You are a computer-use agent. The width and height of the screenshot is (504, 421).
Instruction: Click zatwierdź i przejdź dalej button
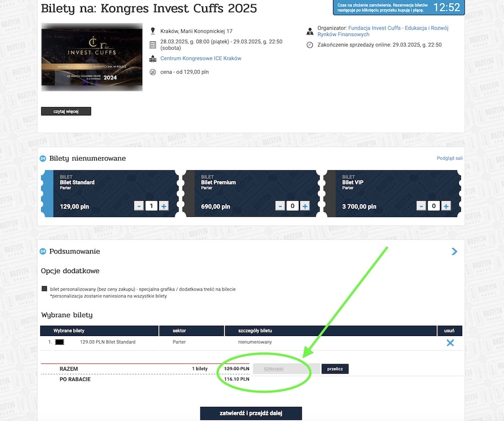250,413
